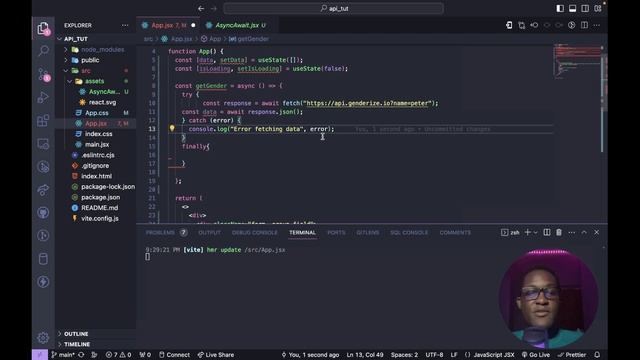Click the api_tut command center search box

[x=333, y=8]
